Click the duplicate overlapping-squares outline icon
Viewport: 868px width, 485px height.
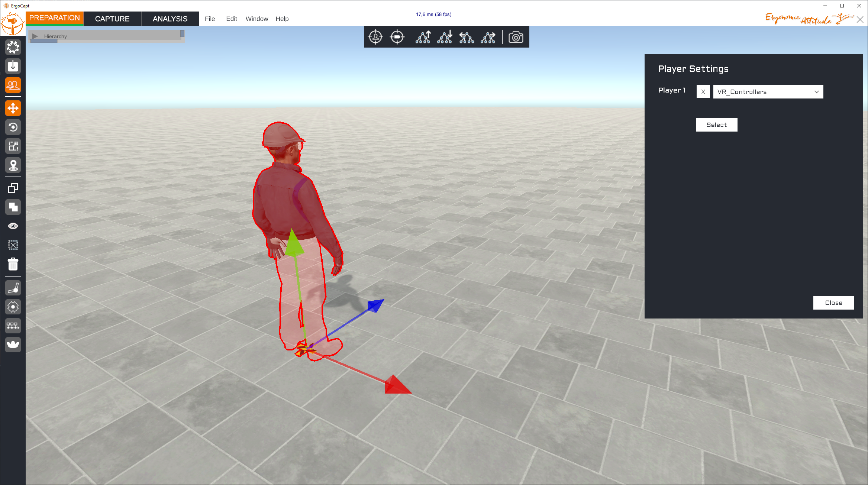coord(13,188)
